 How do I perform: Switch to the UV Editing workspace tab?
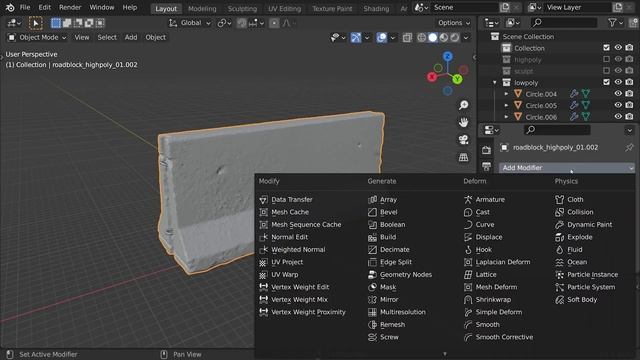(284, 9)
